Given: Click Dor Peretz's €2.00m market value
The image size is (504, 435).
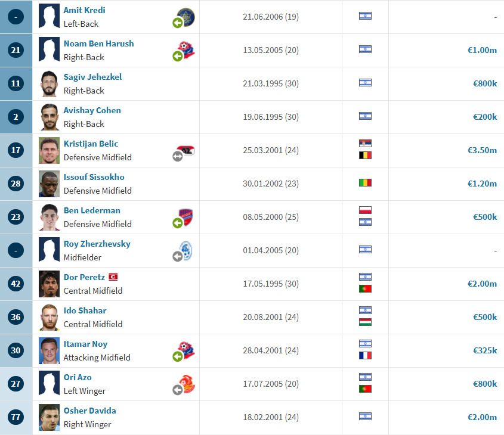Looking at the screenshot, I should click(x=482, y=284).
